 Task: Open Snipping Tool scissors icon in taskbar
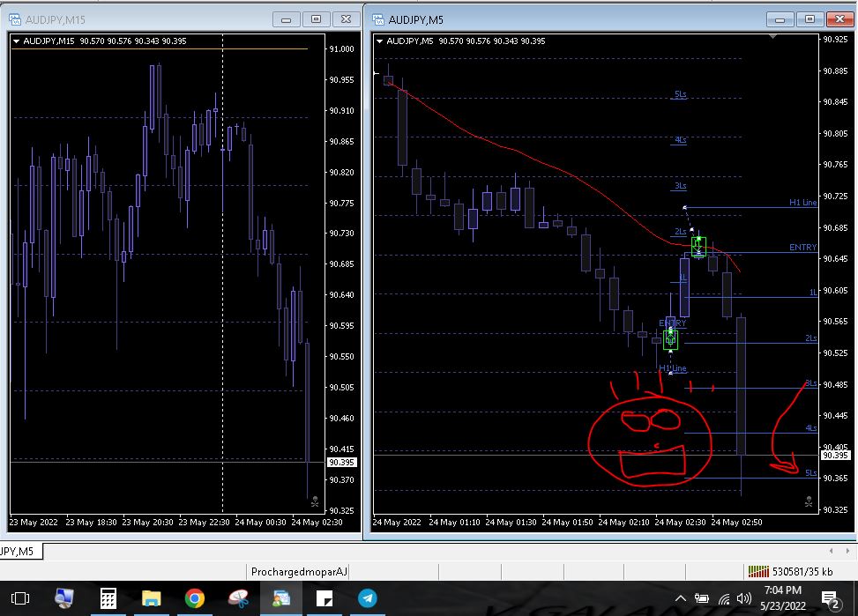point(238,598)
